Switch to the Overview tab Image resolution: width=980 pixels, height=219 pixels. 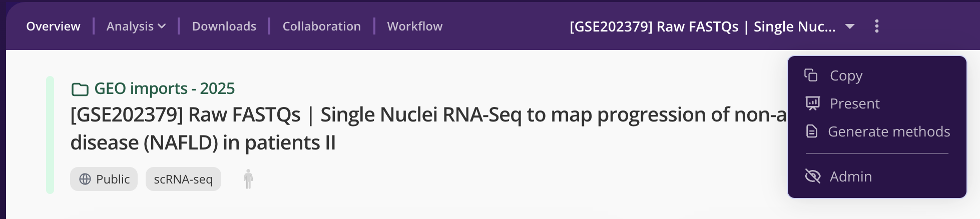(53, 26)
